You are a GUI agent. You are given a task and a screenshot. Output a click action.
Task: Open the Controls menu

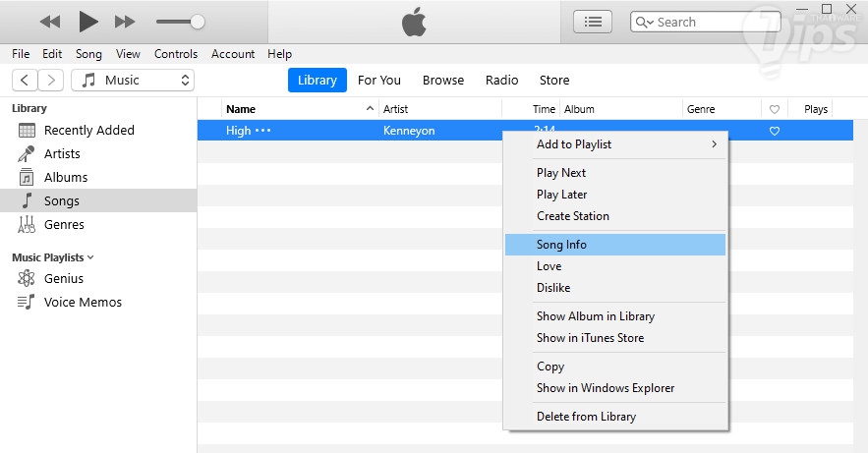pos(176,54)
